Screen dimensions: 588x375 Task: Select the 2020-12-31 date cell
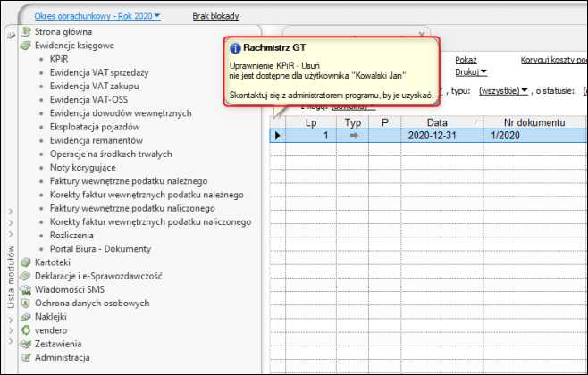(441, 136)
